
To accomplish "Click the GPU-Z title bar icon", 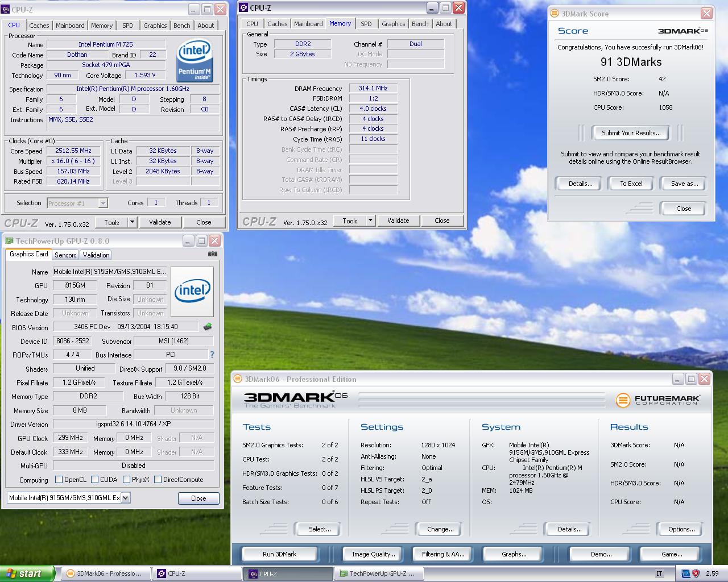I will (9, 241).
